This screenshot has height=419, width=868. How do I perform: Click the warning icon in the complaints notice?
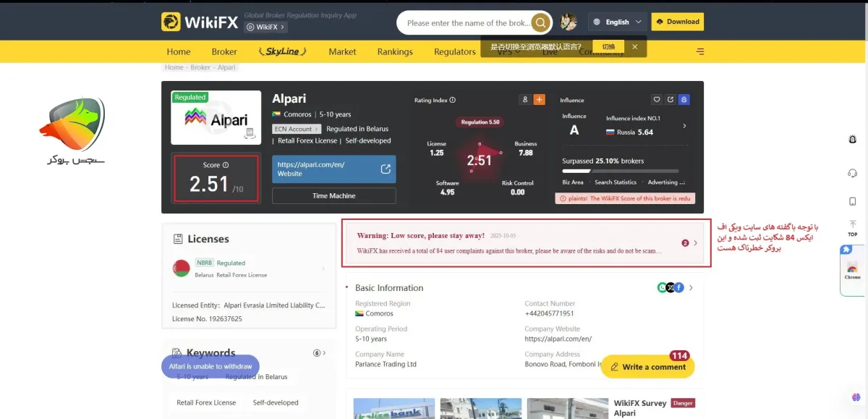pos(561,198)
